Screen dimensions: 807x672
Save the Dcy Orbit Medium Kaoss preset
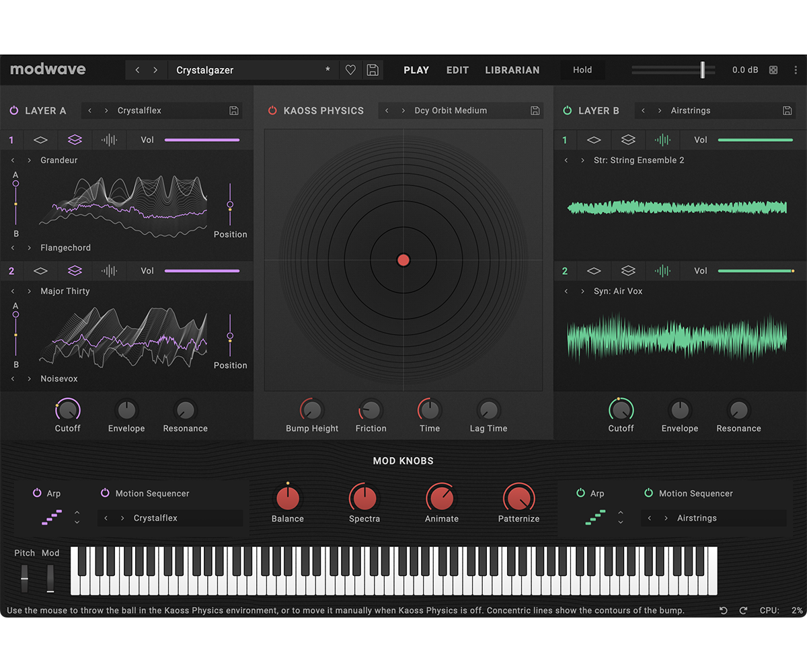[x=535, y=110]
